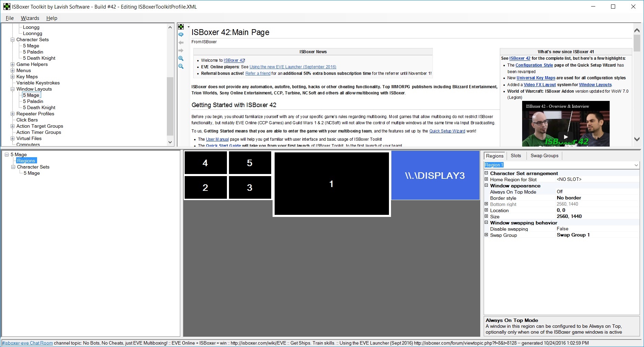Click the blue chat bubble icon
The width and height of the screenshot is (644, 347).
click(181, 35)
